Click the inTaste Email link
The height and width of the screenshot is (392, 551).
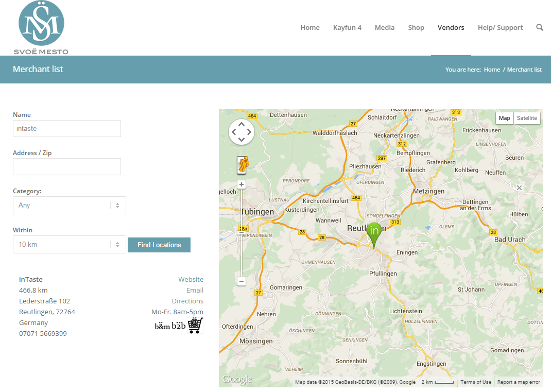195,291
